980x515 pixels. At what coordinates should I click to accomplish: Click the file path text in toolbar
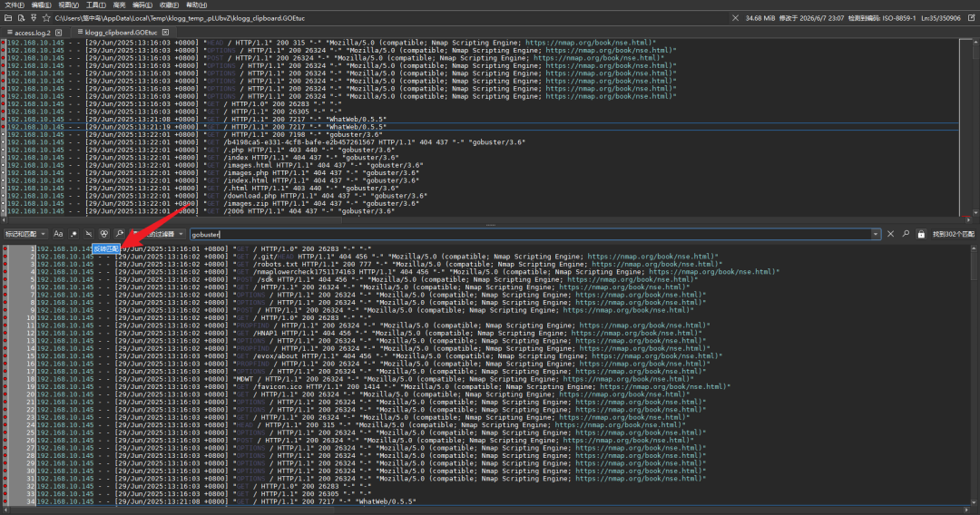click(180, 18)
